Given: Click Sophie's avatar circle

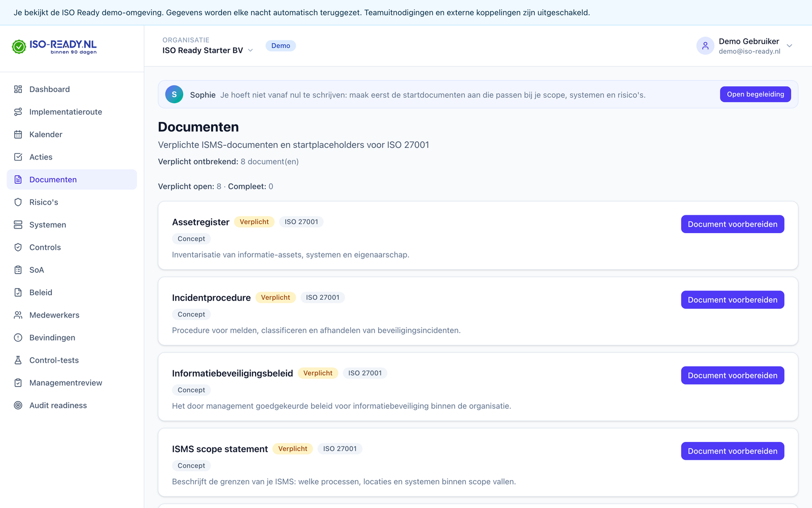Looking at the screenshot, I should point(174,94).
